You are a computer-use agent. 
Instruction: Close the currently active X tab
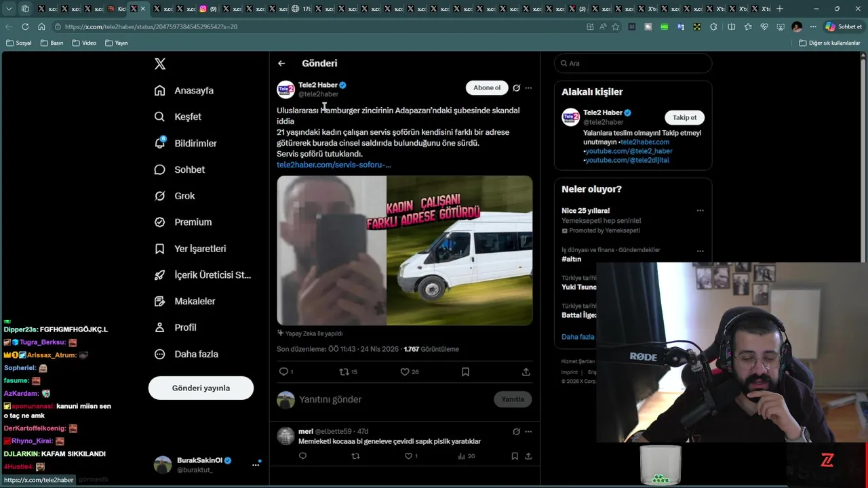(x=142, y=9)
